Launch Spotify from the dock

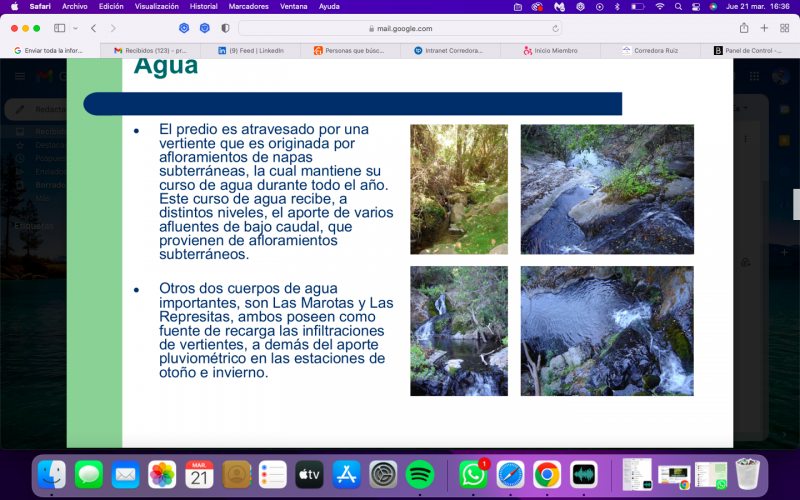(419, 474)
